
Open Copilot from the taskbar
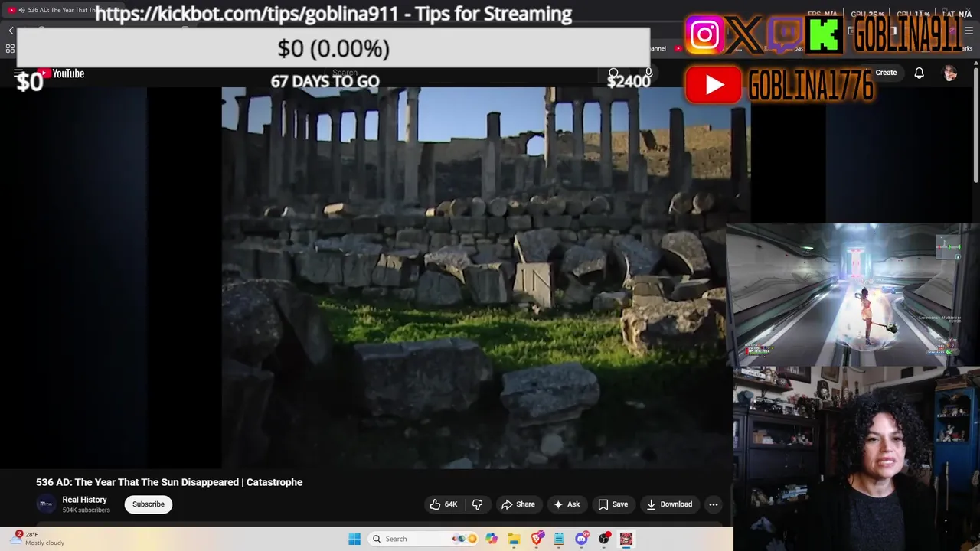pos(492,539)
